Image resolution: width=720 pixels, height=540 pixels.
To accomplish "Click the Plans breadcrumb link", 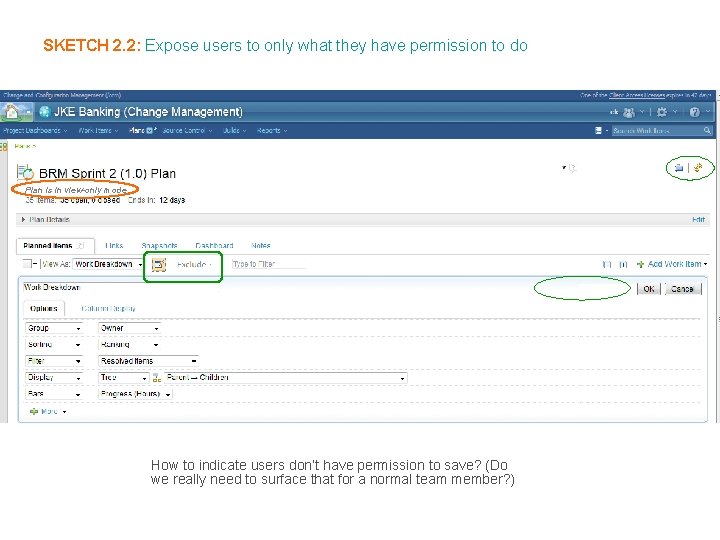I will (x=22, y=146).
